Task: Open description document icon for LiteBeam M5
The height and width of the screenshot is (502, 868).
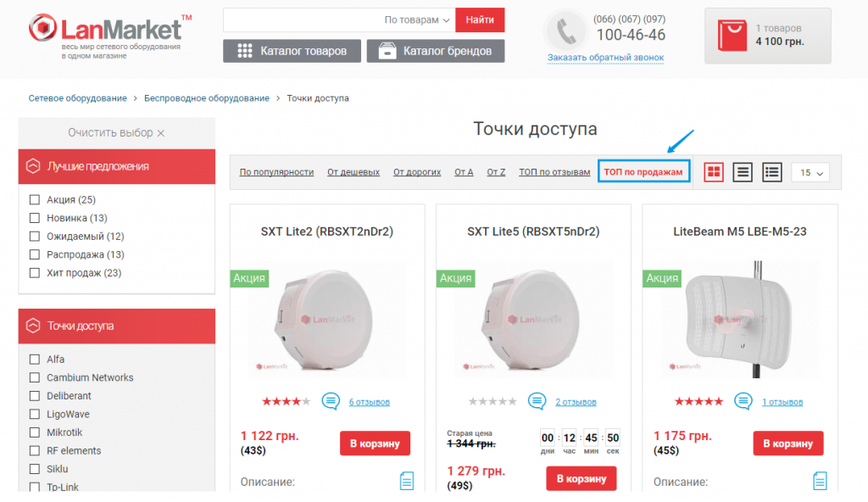Action: (820, 481)
